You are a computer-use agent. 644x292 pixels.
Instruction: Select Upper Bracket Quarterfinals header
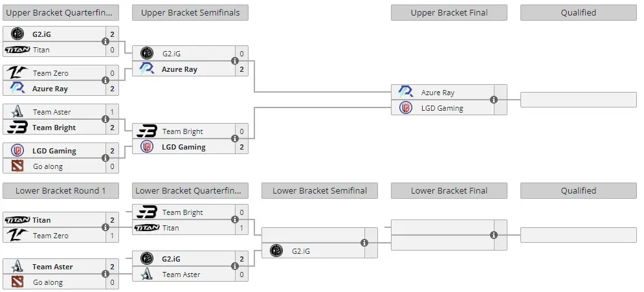tap(61, 13)
